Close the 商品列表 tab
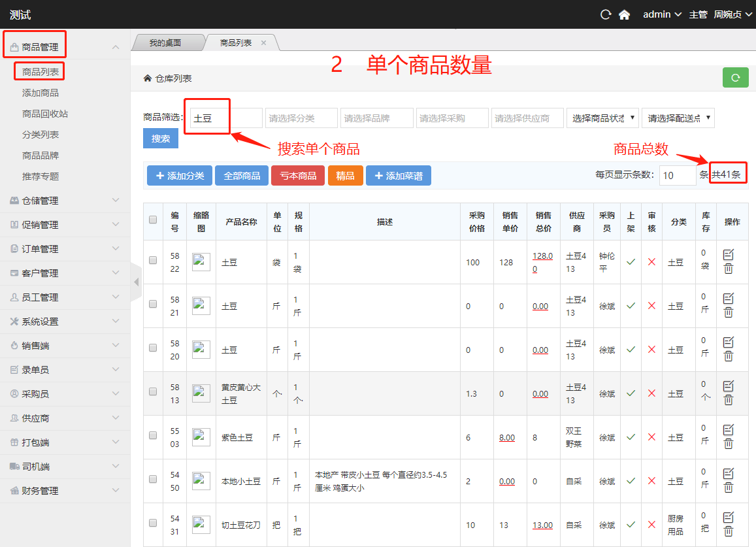Viewport: 756px width, 547px height. 264,43
